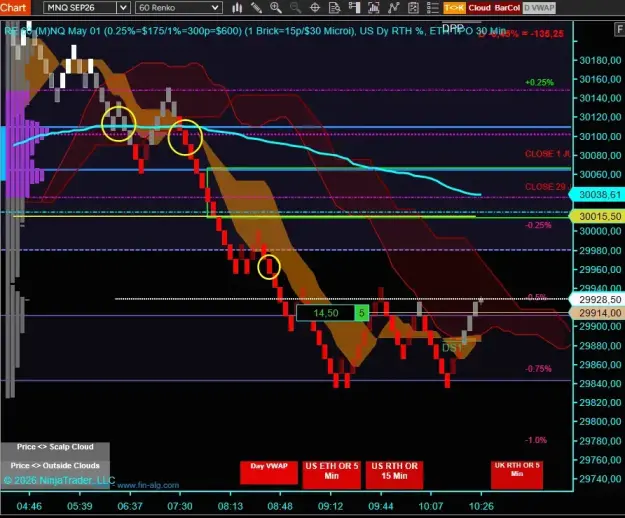Expand the MNQ SEP26 instrument dropdown arrow
The width and height of the screenshot is (625, 518).
124,8
